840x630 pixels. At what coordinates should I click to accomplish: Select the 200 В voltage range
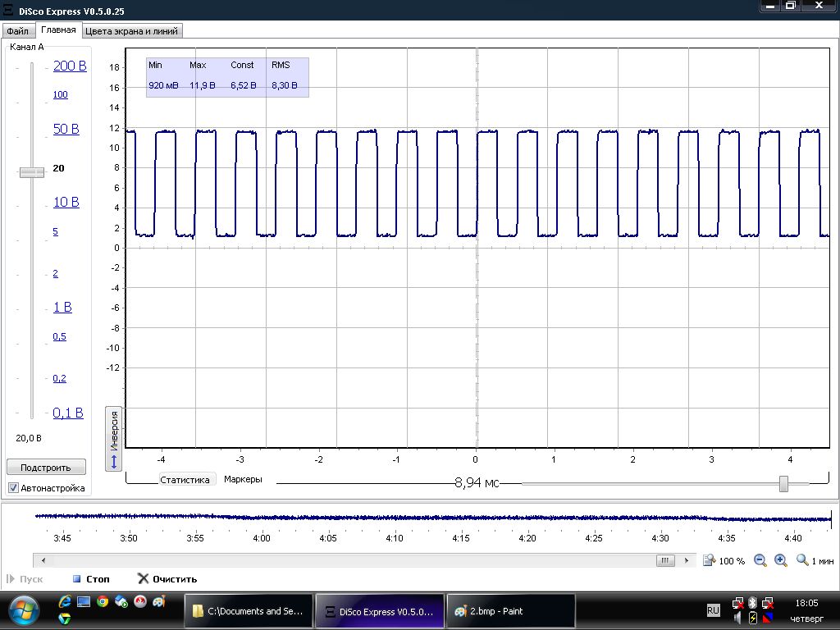tap(70, 66)
